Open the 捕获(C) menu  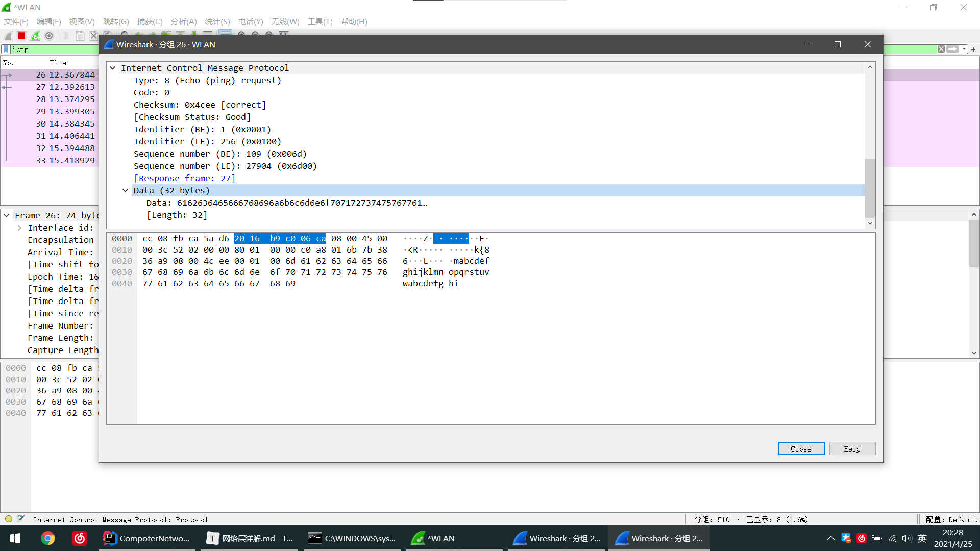150,21
